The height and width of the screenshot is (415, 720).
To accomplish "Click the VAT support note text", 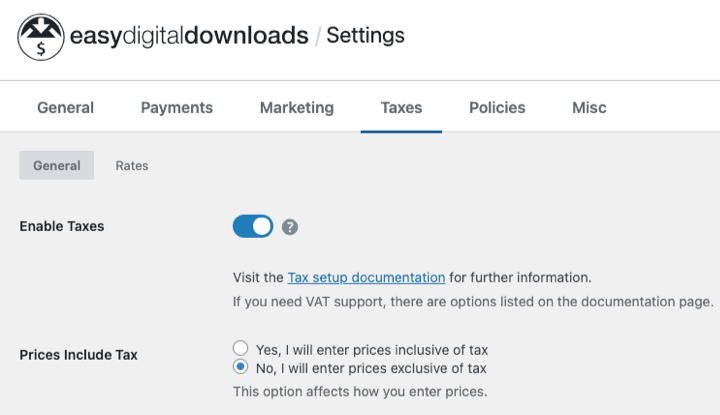I will pyautogui.click(x=472, y=301).
